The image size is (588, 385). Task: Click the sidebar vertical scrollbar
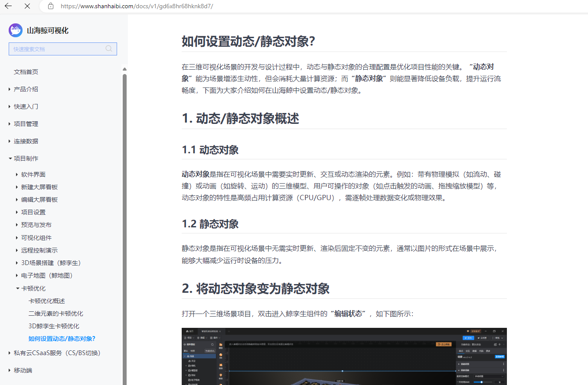point(124,217)
